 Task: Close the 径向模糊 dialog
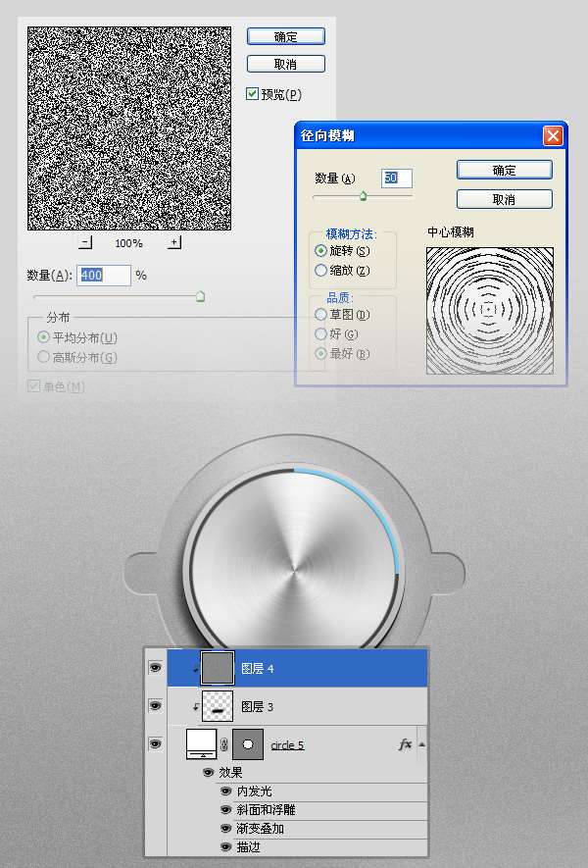tap(553, 135)
